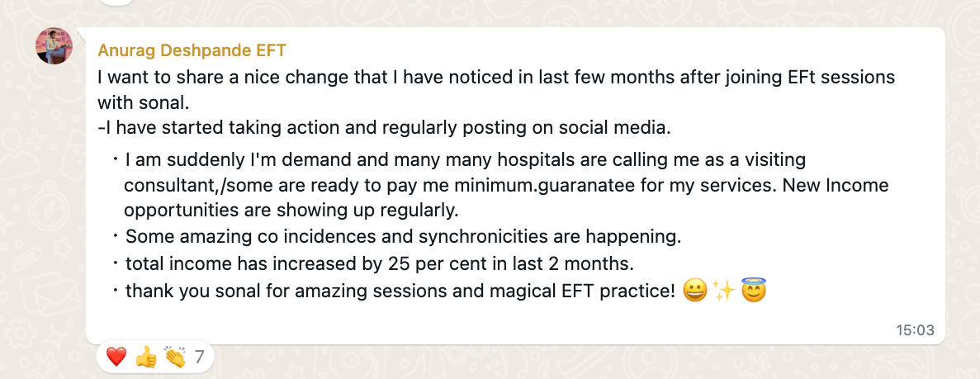Screen dimensions: 980x379
Task: Click the thumbs up reaction
Action: point(145,357)
